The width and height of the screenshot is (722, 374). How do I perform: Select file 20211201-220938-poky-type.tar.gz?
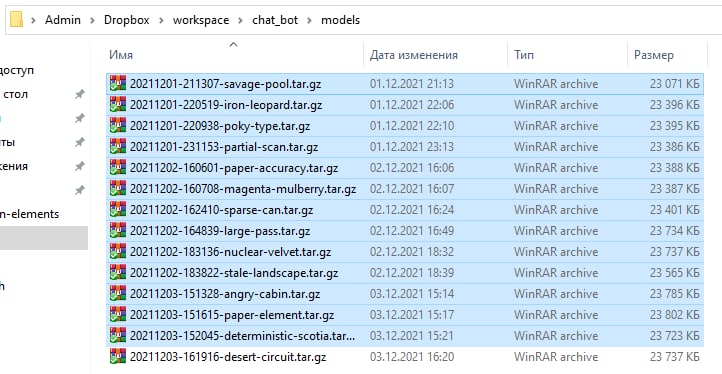[220, 126]
